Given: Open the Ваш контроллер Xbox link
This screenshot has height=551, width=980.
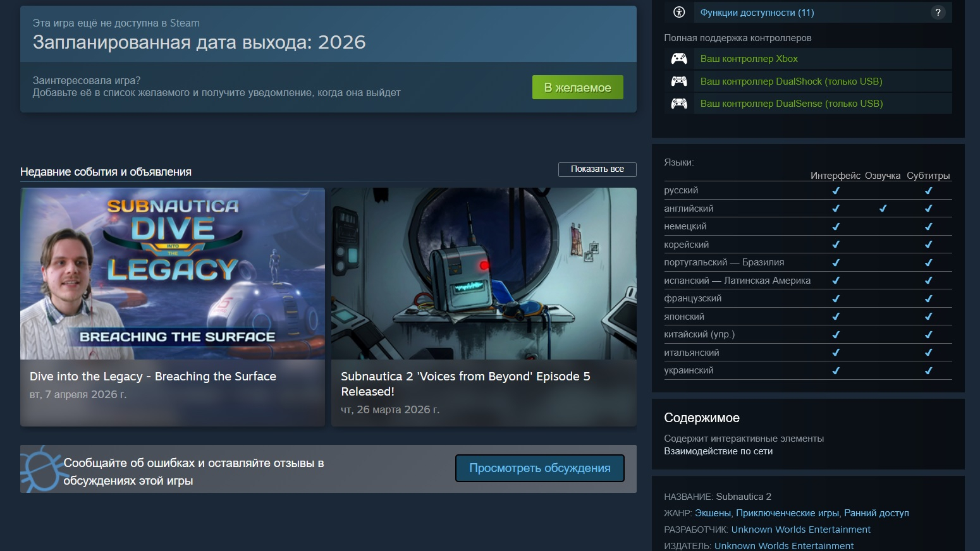Looking at the screenshot, I should (749, 59).
